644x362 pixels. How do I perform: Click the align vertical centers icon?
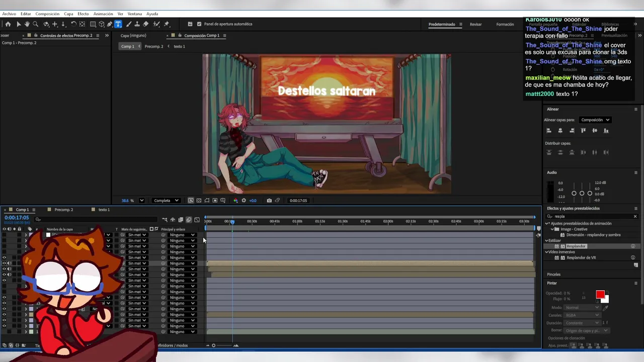tap(595, 131)
